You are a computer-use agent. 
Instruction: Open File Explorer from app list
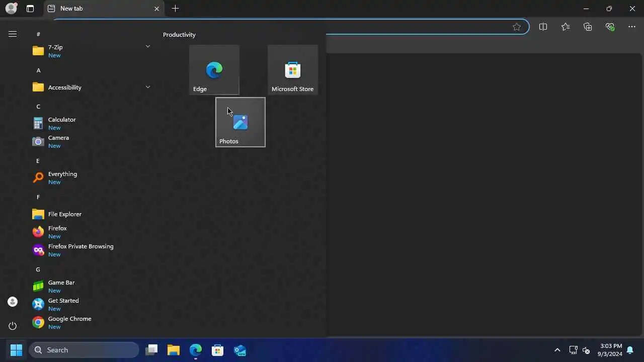pos(91,214)
